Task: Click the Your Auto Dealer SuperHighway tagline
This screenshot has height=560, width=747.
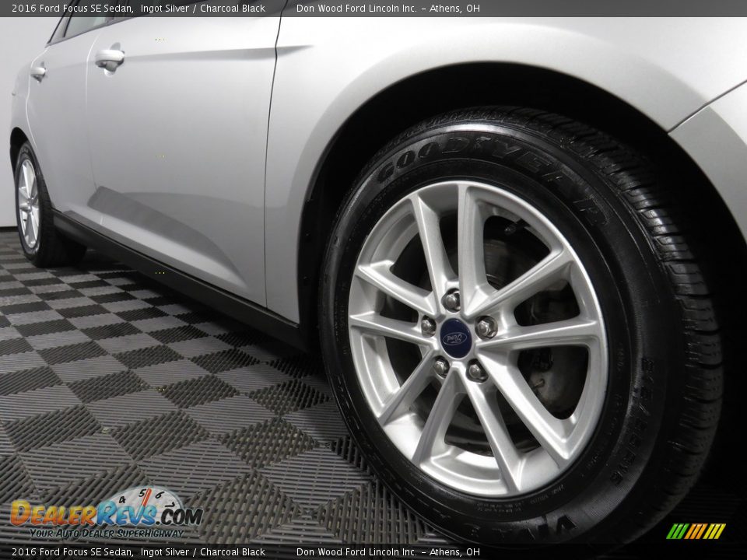Action: coord(107,532)
